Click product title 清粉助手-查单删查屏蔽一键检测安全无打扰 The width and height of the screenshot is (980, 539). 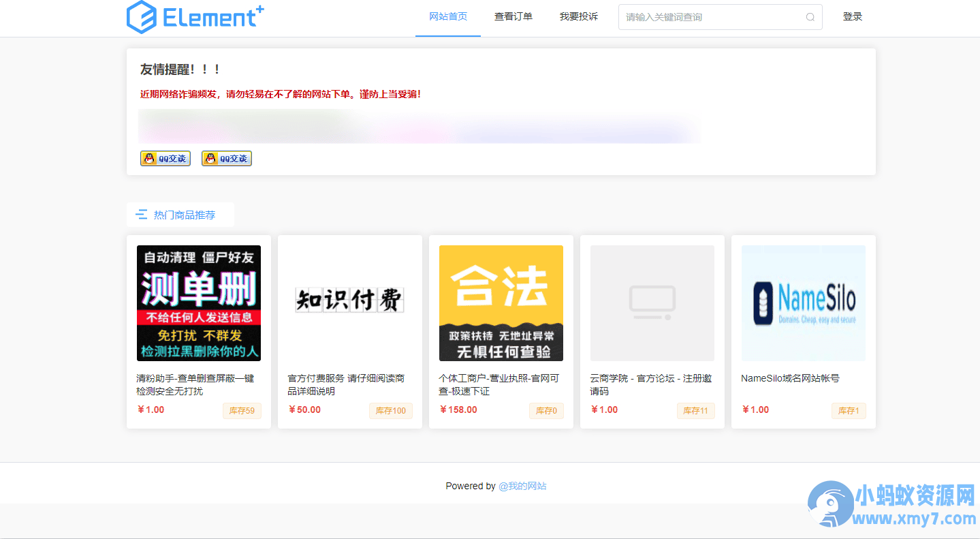pos(195,385)
